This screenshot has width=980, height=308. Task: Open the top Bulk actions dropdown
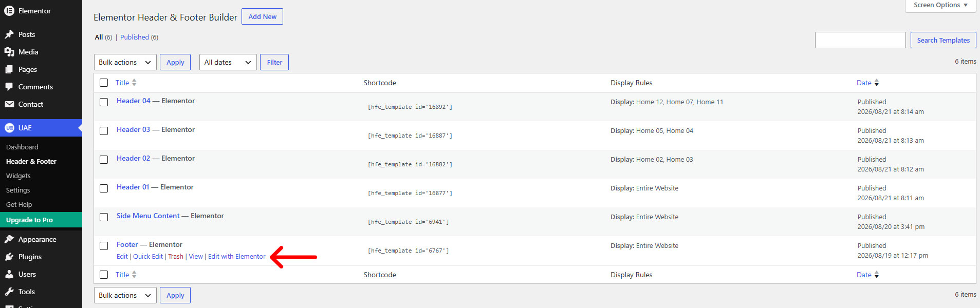click(x=125, y=62)
